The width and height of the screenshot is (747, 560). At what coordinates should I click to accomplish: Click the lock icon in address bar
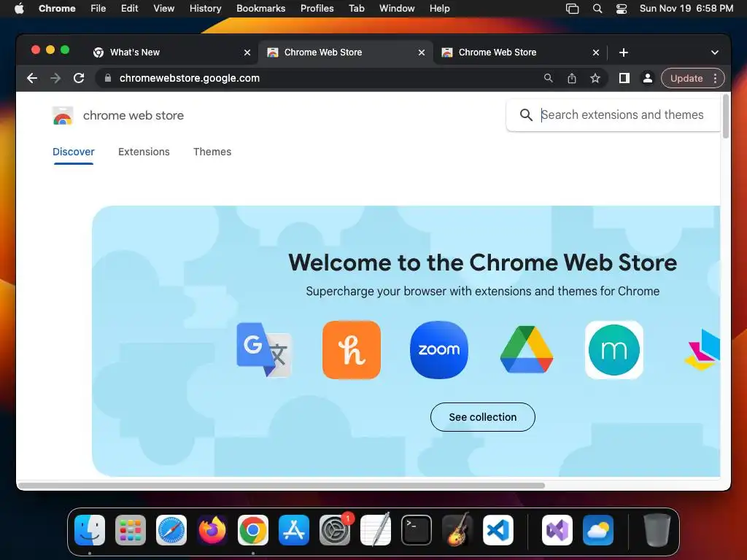point(108,78)
